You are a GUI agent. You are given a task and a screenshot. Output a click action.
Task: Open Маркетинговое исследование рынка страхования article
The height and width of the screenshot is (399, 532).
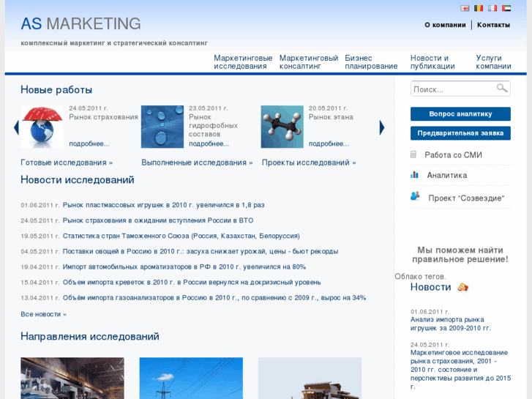coord(460,370)
